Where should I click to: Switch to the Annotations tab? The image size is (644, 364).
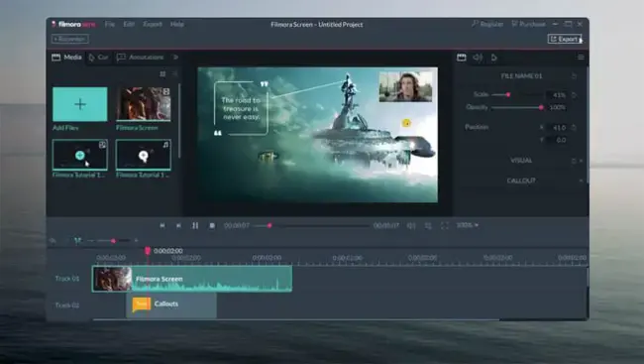point(141,58)
